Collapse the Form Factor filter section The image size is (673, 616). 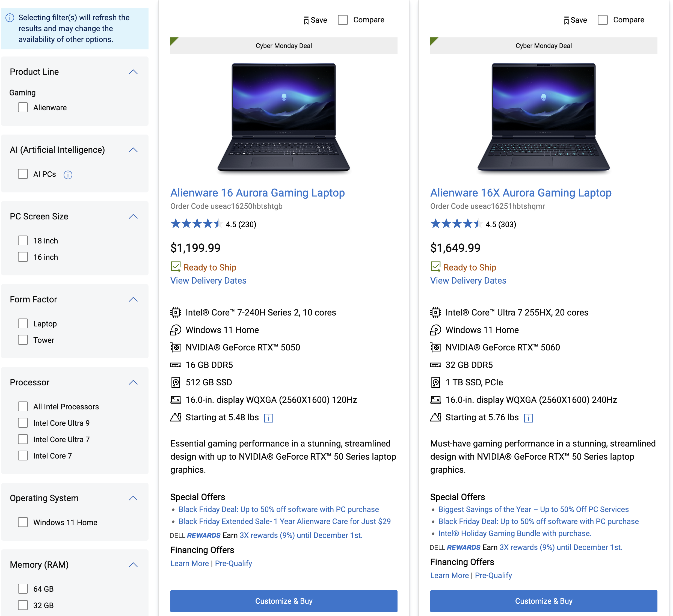[133, 299]
